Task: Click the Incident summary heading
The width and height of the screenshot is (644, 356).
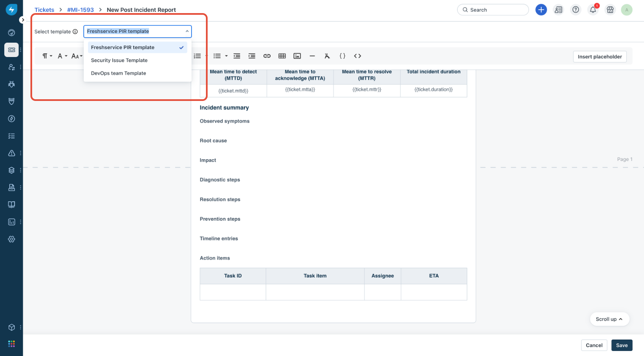Action: point(224,108)
